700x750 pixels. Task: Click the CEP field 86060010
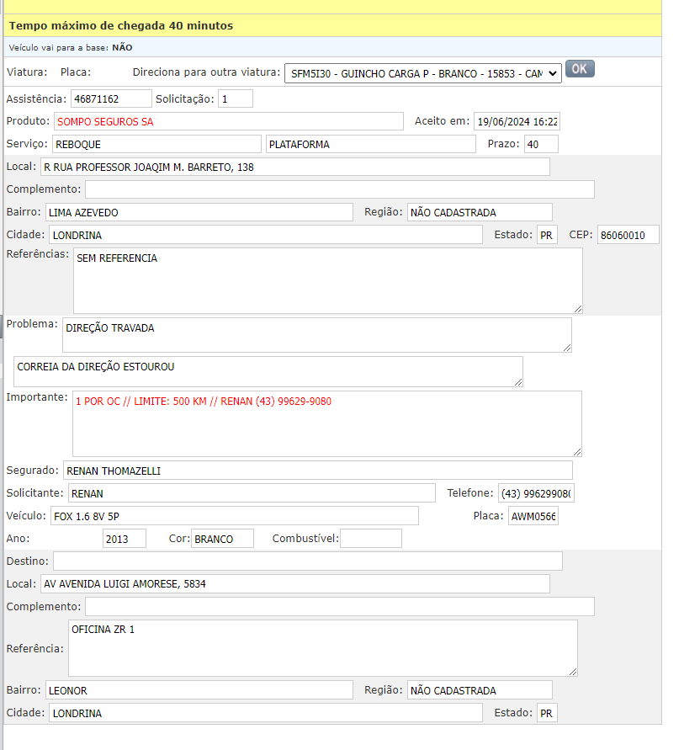(628, 235)
